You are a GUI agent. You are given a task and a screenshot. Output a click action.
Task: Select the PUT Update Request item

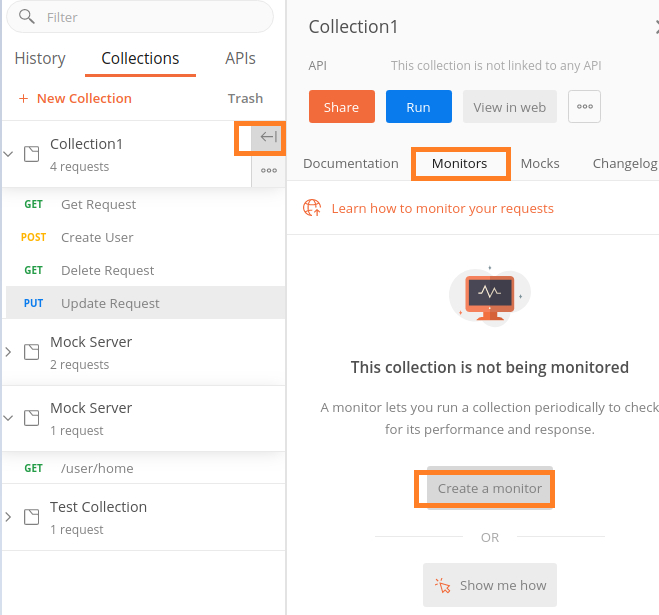tap(110, 303)
